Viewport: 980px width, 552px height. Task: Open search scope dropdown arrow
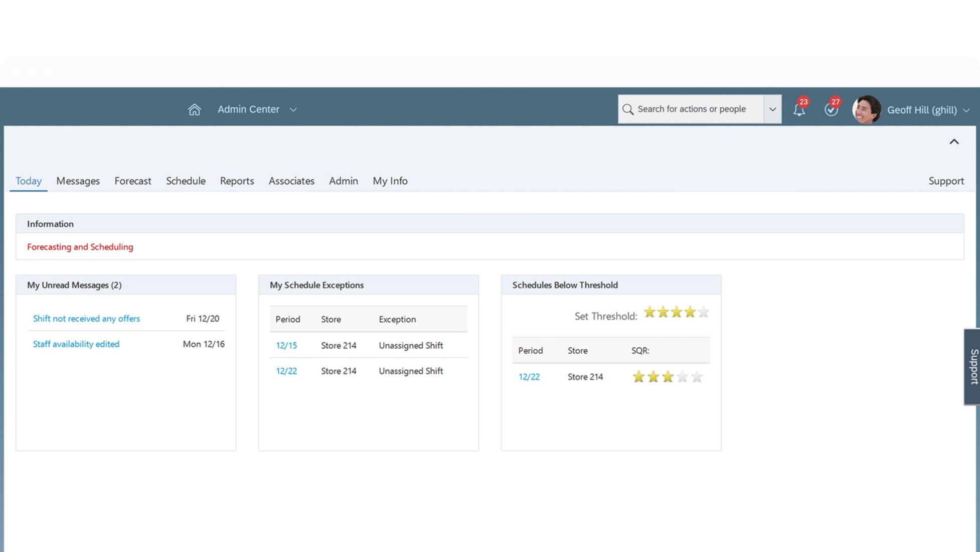click(x=772, y=109)
